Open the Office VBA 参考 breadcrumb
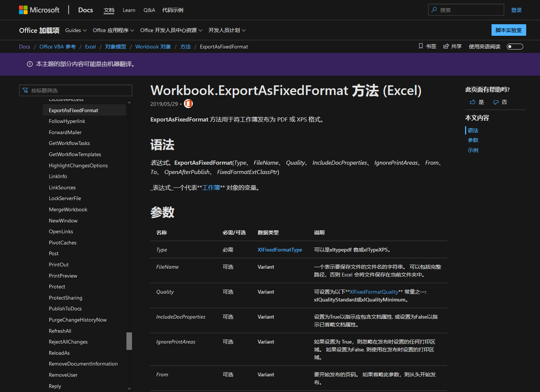This screenshot has height=392, width=540. tap(57, 47)
